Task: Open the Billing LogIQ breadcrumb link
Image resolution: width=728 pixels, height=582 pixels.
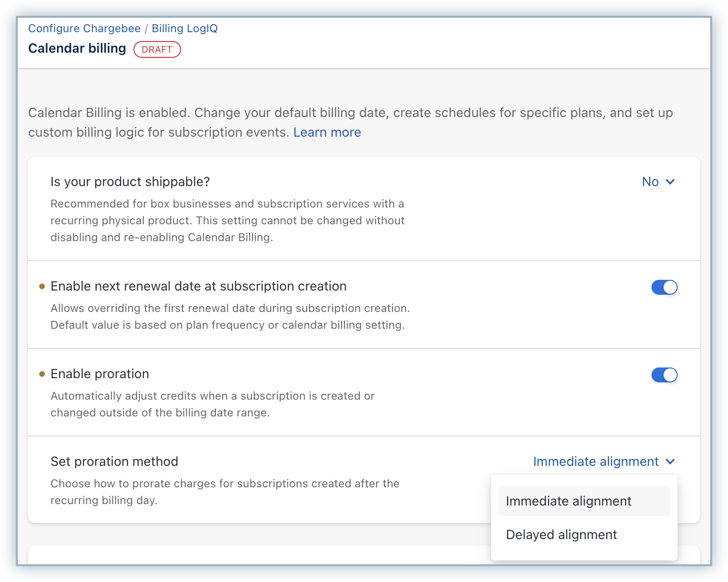Action: coord(185,28)
